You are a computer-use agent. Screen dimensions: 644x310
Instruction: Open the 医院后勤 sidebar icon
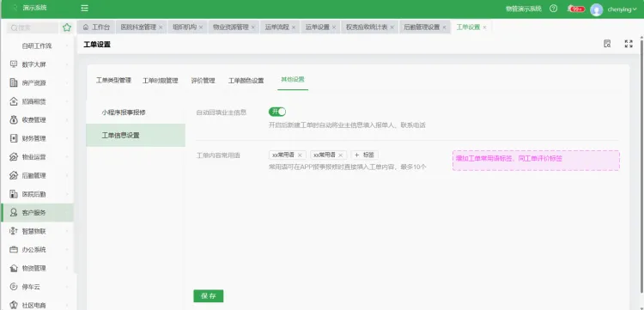click(x=14, y=194)
